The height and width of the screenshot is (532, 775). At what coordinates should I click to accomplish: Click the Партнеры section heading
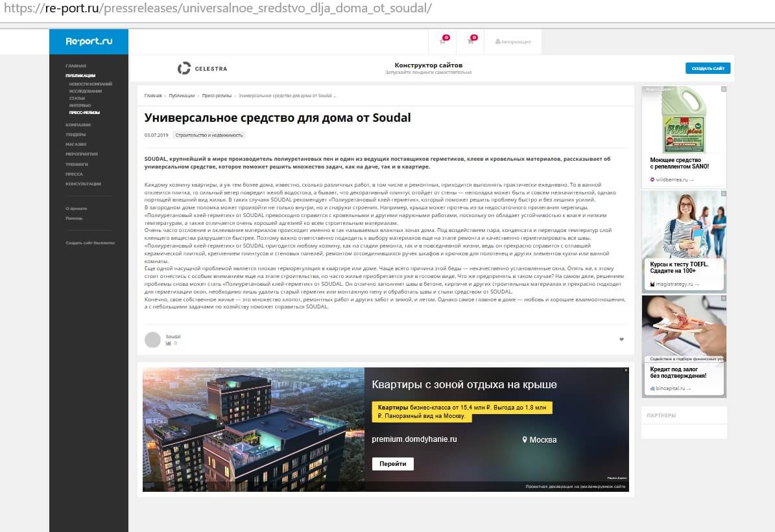(x=662, y=415)
